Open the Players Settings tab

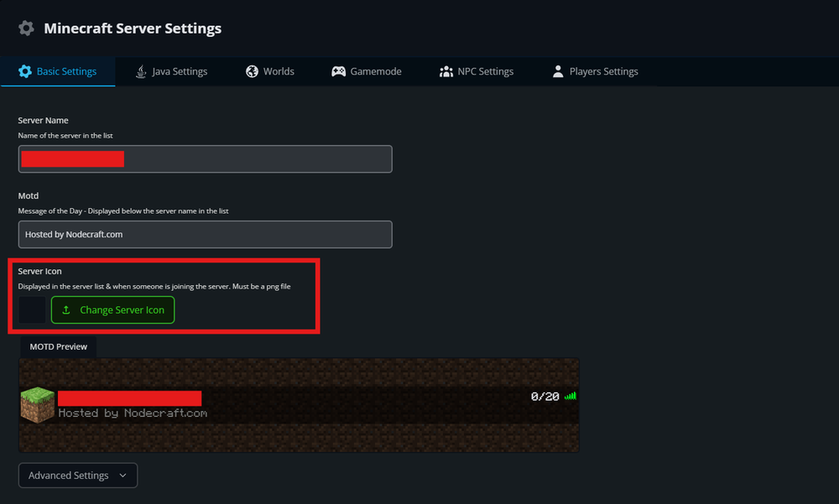click(x=595, y=71)
